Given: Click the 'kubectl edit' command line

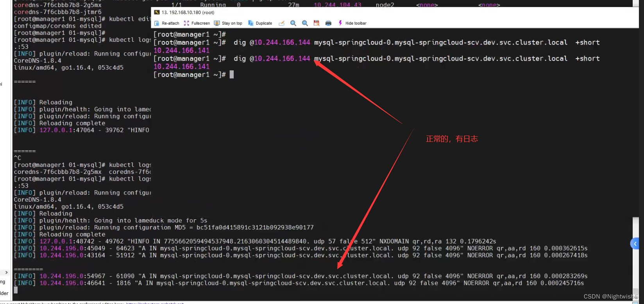Looking at the screenshot, I should (82, 19).
